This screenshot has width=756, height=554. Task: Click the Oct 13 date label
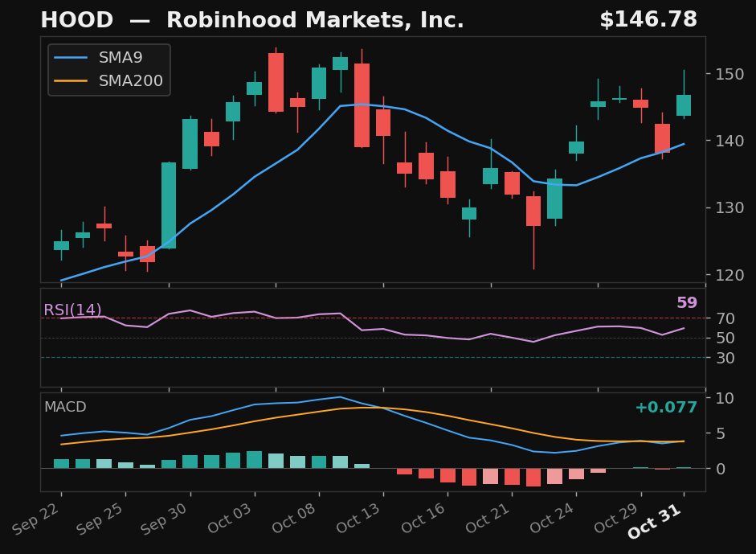(x=358, y=519)
